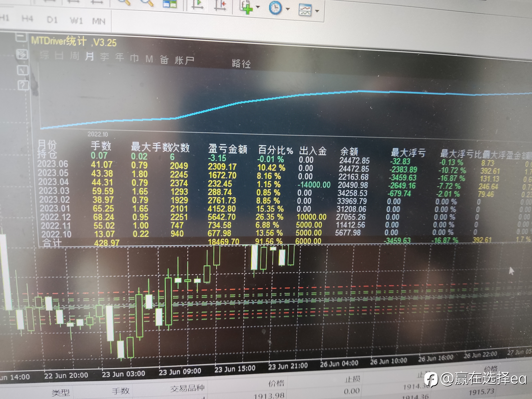Click the 盈亏金额 column header

click(228, 149)
